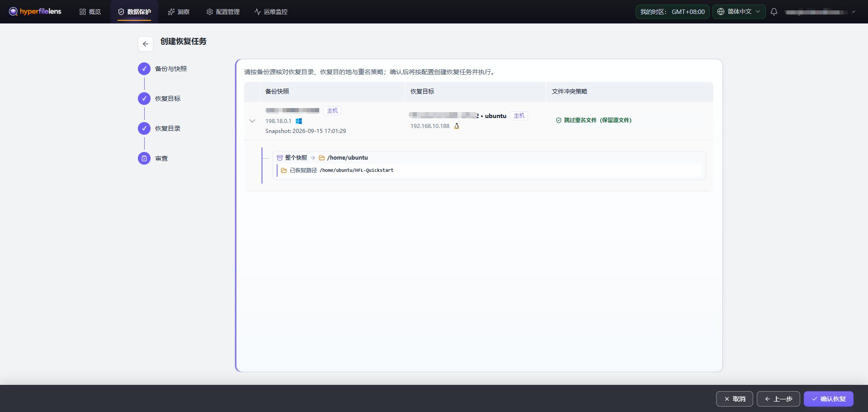Click the 已恢复路径 folder icon
The width and height of the screenshot is (868, 412).
click(284, 170)
